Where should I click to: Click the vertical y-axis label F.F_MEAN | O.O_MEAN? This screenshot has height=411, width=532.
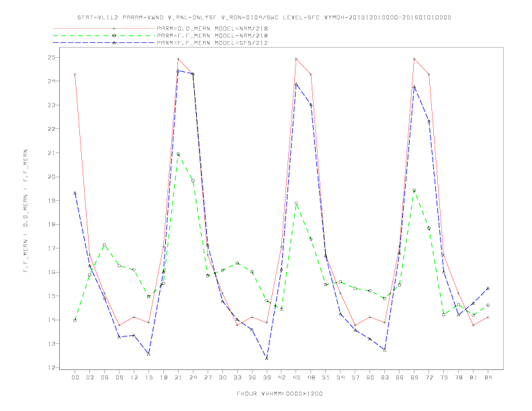point(26,211)
